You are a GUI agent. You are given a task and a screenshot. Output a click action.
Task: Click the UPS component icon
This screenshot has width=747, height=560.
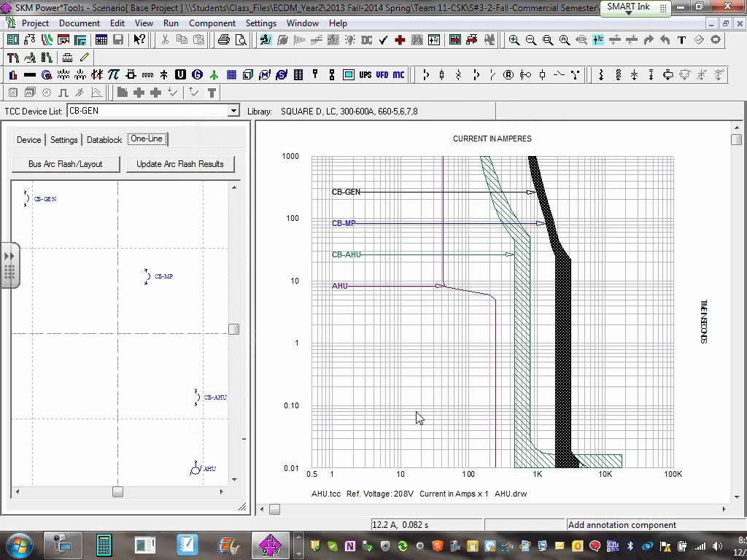point(366,74)
